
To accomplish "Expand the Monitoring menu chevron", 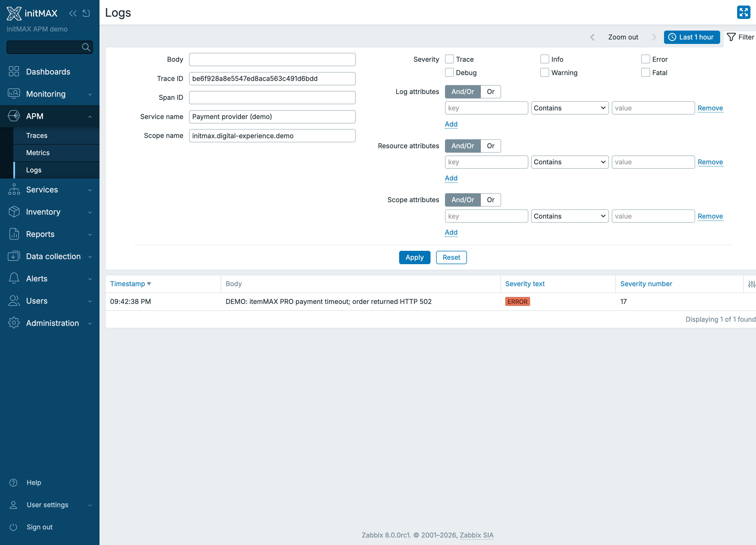I will click(x=90, y=94).
